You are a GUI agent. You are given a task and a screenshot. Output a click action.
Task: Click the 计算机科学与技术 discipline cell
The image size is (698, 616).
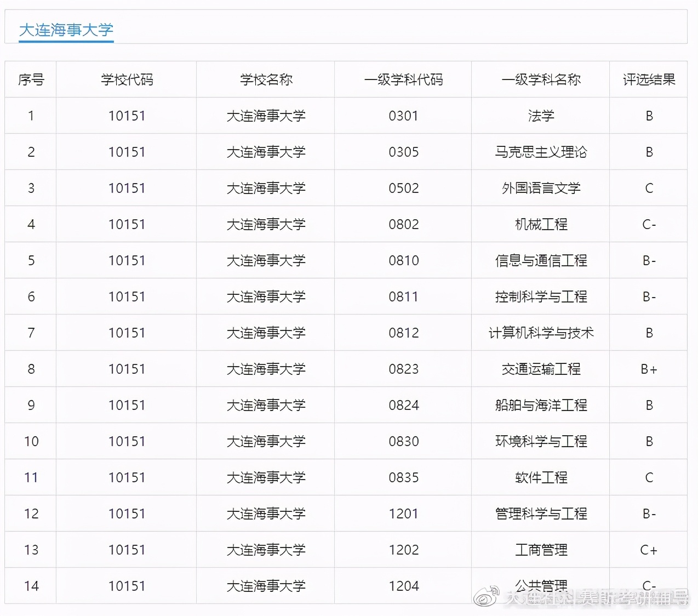tap(540, 333)
